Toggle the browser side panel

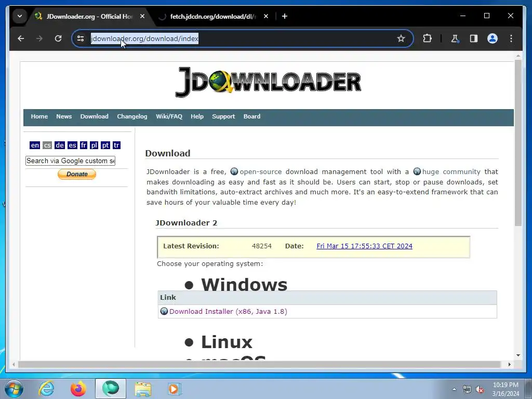coord(474,38)
